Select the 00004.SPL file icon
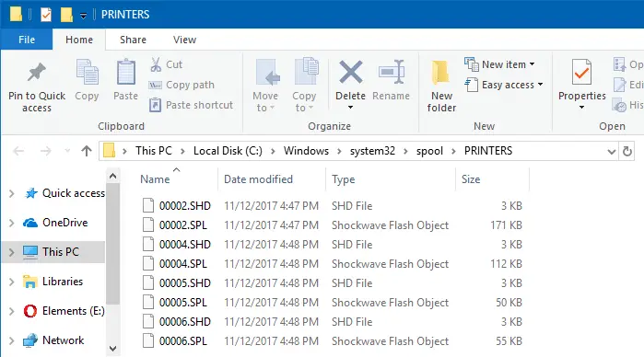Image resolution: width=644 pixels, height=357 pixels. tap(148, 263)
